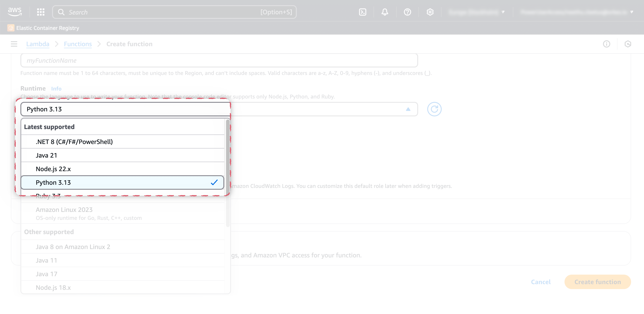644x314 pixels.
Task: Open the info panel icon at top right
Action: click(x=606, y=44)
